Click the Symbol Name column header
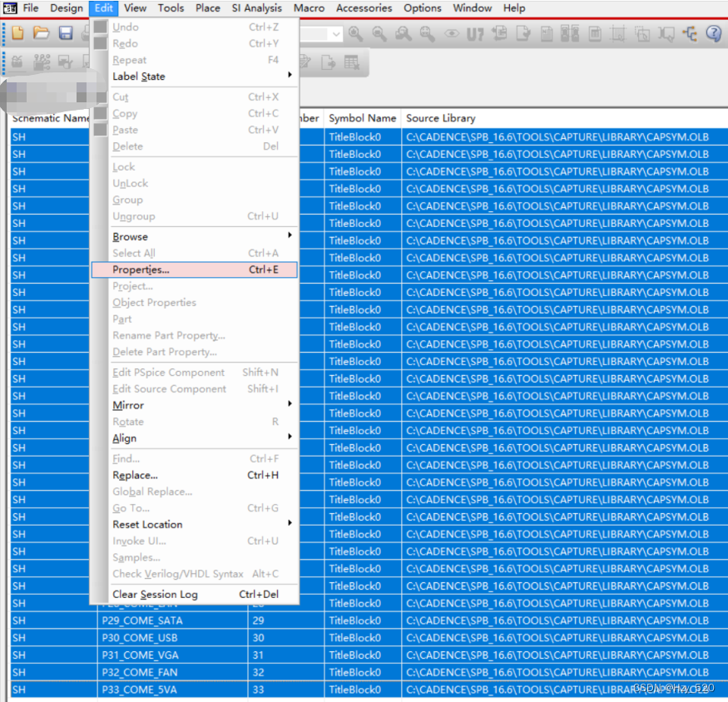The image size is (728, 702). [x=362, y=118]
